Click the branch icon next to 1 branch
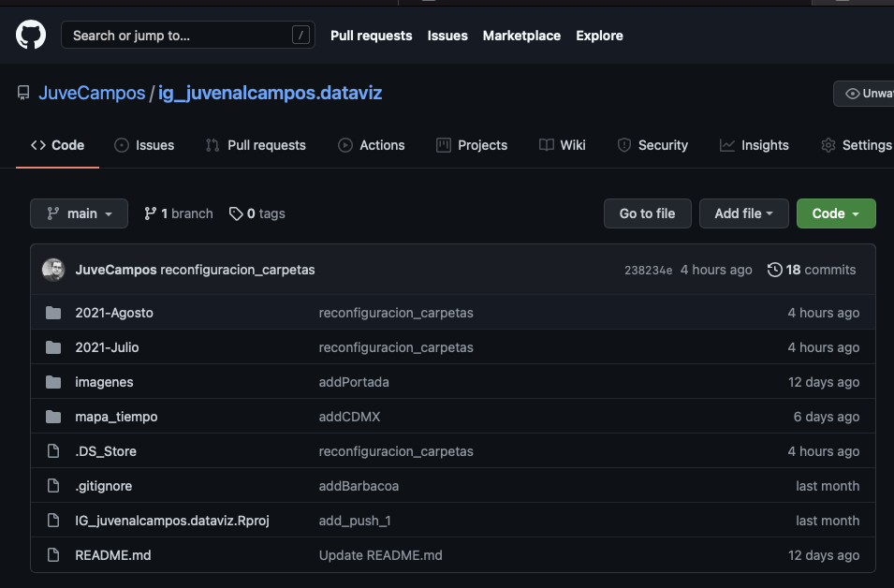This screenshot has height=588, width=894. pyautogui.click(x=151, y=213)
